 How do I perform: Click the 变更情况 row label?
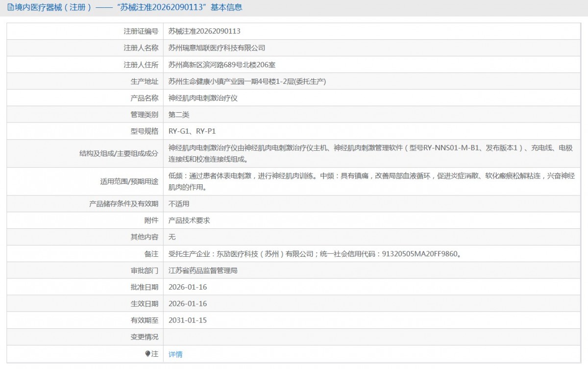click(x=145, y=337)
